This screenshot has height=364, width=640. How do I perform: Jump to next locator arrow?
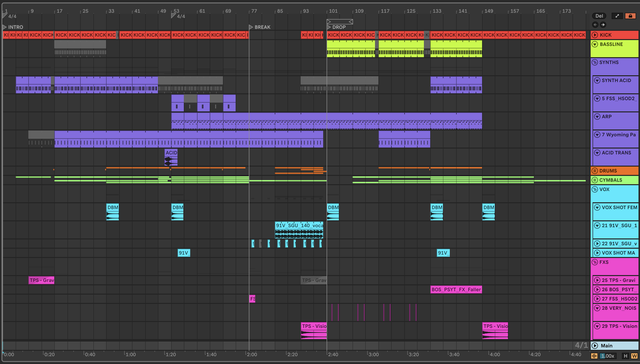point(603,24)
